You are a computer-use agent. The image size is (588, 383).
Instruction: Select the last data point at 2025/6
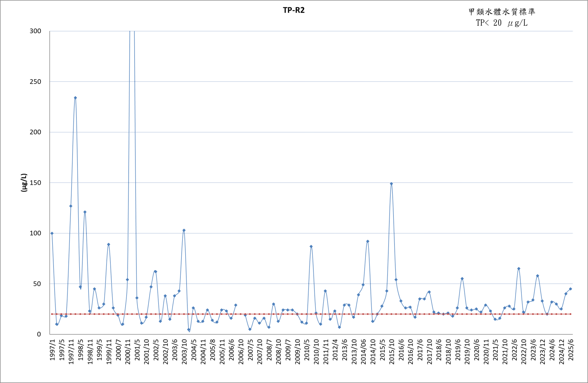click(x=571, y=289)
